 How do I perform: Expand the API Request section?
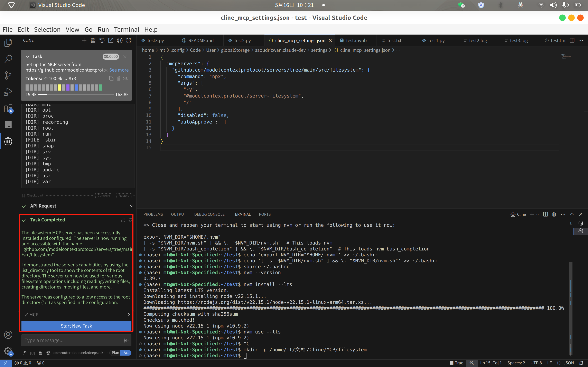(132, 206)
